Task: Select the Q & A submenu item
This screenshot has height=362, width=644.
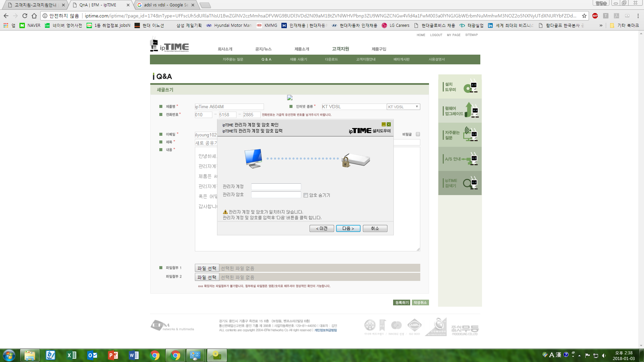Action: point(266,59)
